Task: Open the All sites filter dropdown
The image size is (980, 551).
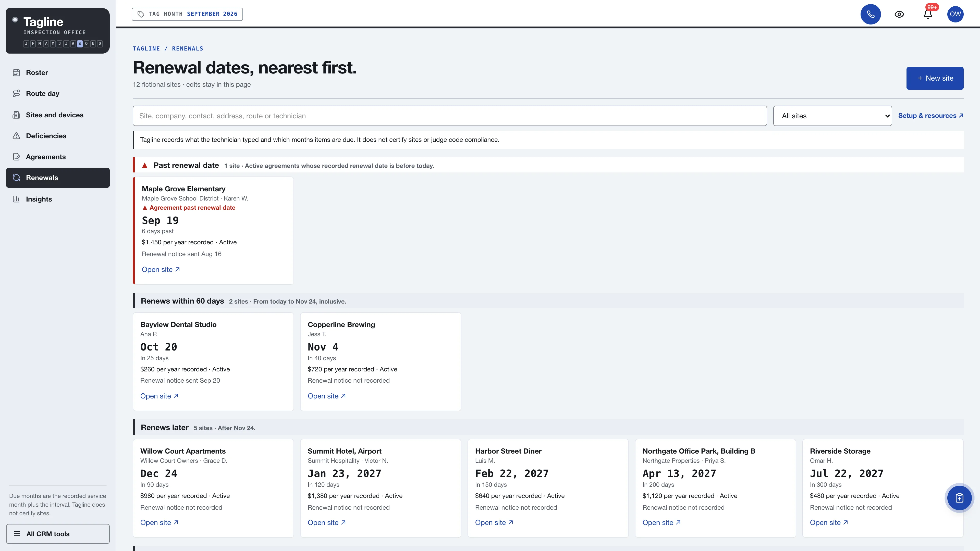Action: [832, 116]
